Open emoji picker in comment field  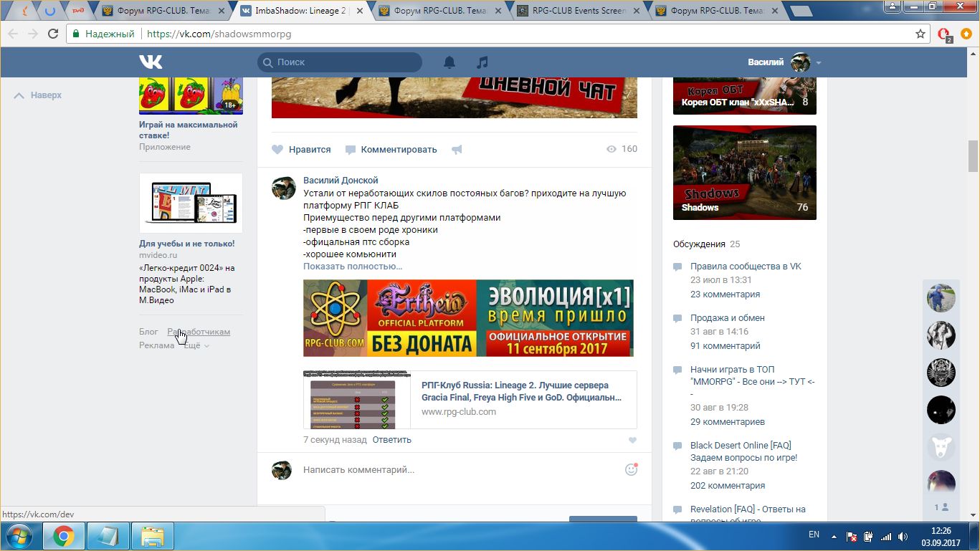point(631,469)
